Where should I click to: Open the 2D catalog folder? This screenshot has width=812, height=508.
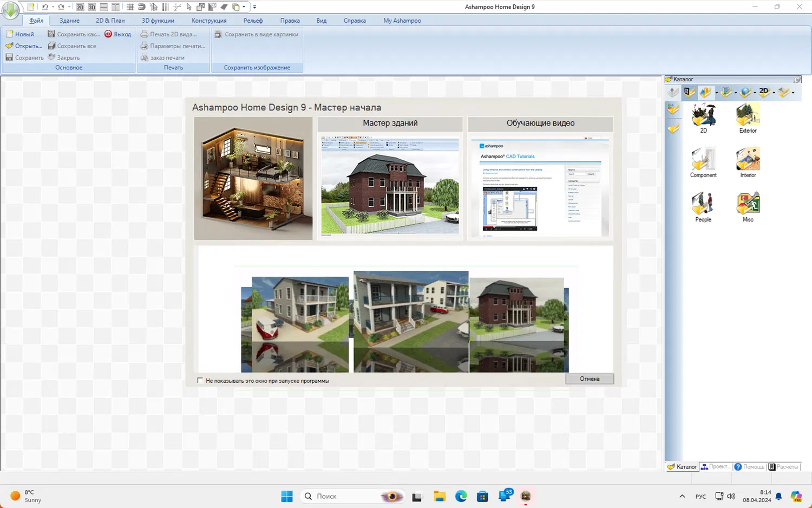703,118
